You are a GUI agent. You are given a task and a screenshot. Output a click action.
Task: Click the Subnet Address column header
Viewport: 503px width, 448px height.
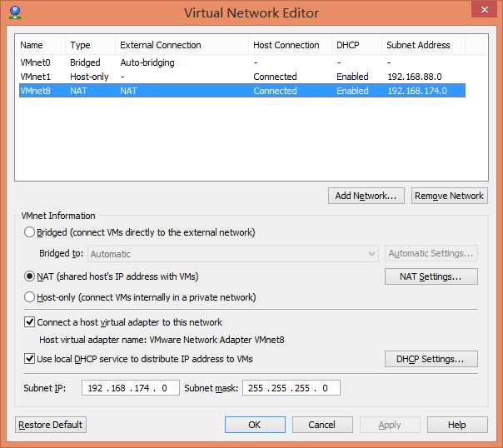pos(423,45)
